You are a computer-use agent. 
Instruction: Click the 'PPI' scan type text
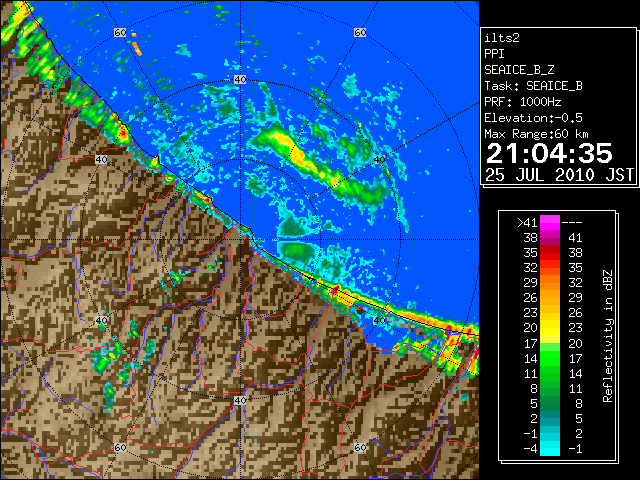[x=494, y=54]
